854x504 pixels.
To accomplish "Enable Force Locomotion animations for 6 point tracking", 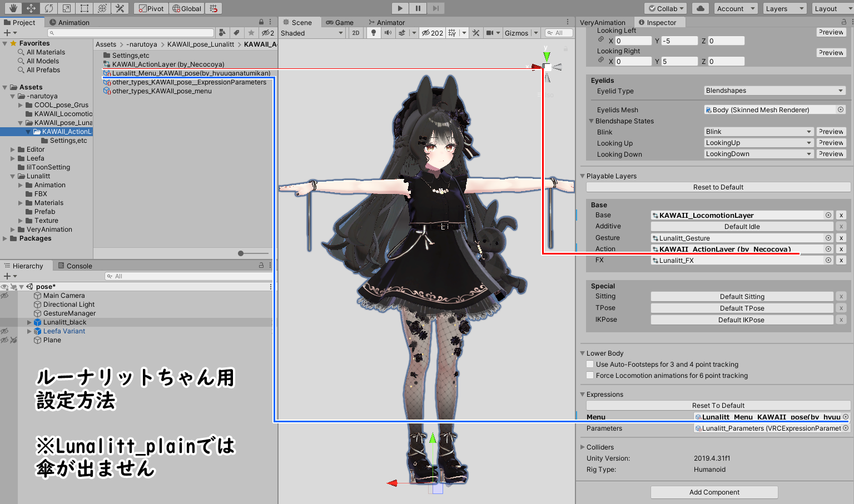I will 590,375.
